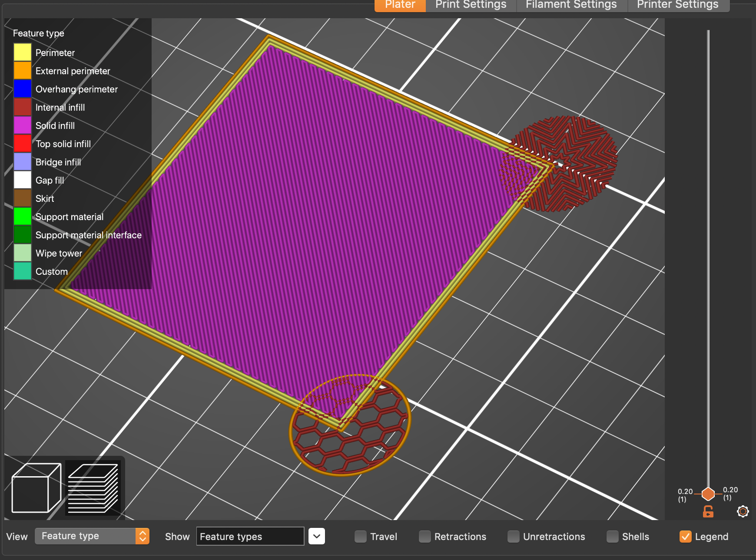Expand the chevron next to Feature types

coord(317,537)
